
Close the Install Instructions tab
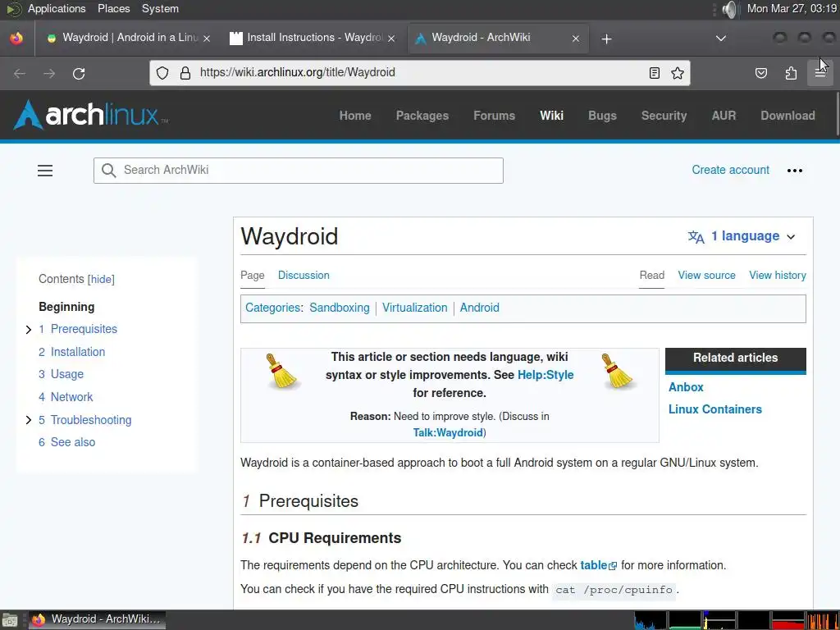pyautogui.click(x=391, y=39)
